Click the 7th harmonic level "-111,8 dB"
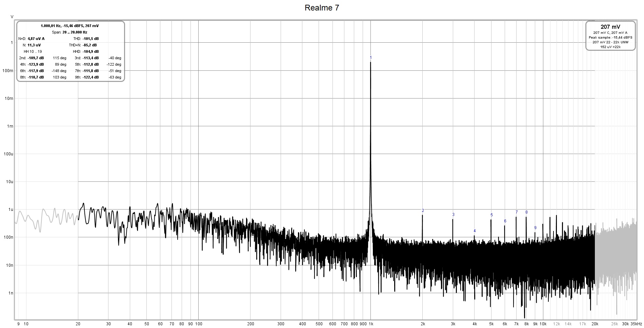This screenshot has height=328, width=644. (90, 71)
